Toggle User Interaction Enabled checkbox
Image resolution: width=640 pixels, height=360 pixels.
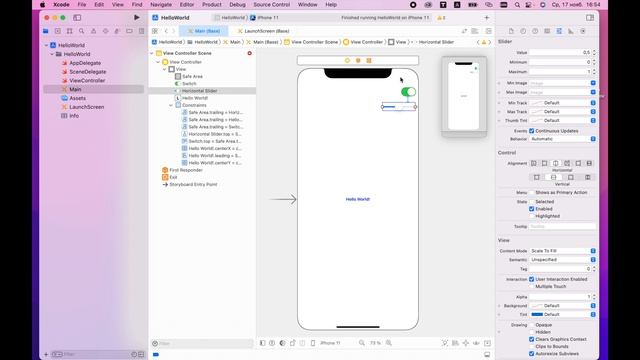[531, 279]
